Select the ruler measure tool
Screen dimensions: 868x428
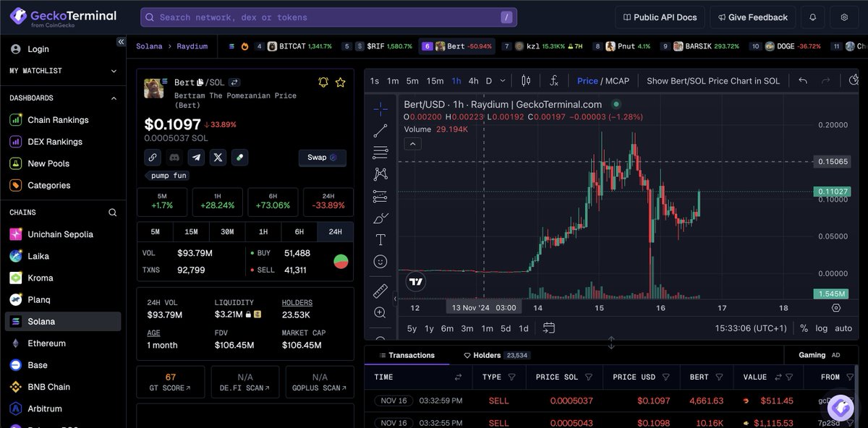(380, 291)
